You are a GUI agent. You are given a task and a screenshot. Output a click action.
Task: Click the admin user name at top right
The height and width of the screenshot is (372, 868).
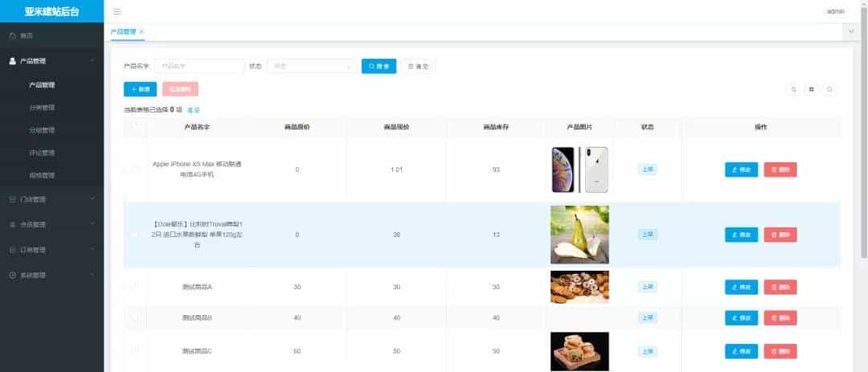[835, 11]
